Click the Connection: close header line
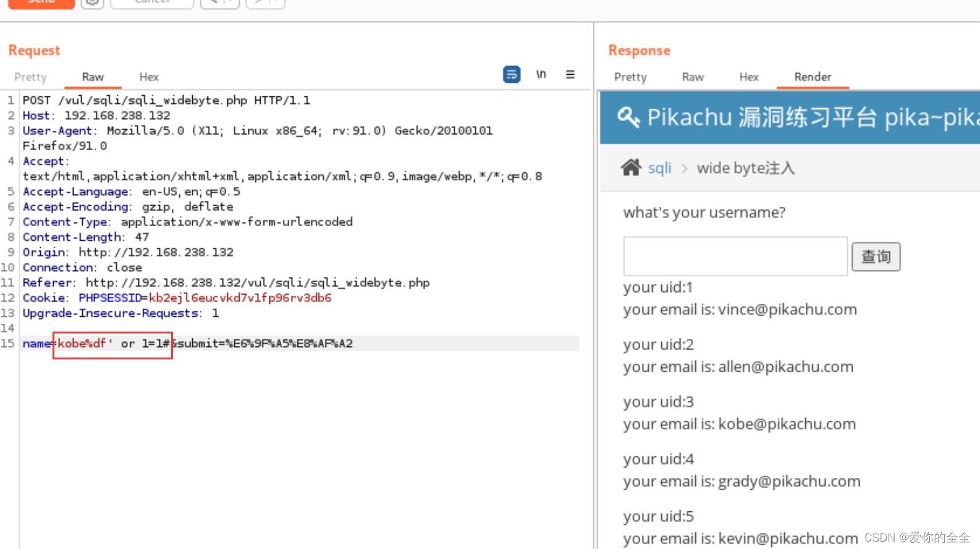The width and height of the screenshot is (980, 549). coord(82,267)
